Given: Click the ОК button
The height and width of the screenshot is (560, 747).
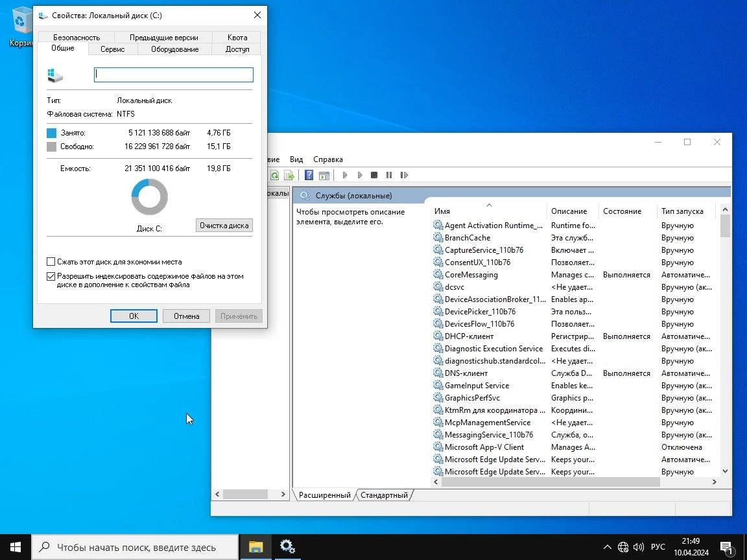Looking at the screenshot, I should pos(134,316).
